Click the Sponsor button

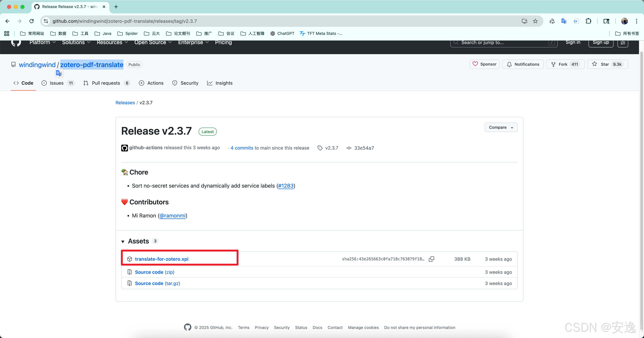point(485,64)
